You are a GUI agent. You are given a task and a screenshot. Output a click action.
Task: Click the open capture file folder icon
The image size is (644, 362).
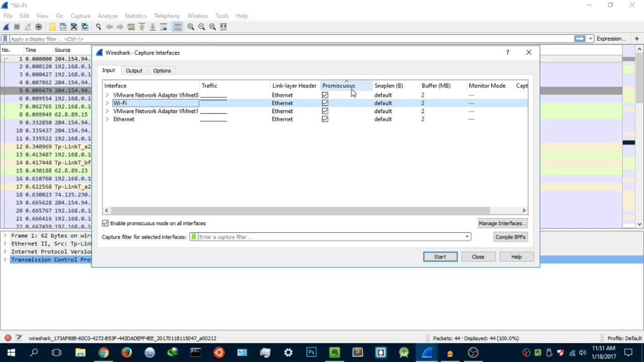(x=52, y=27)
